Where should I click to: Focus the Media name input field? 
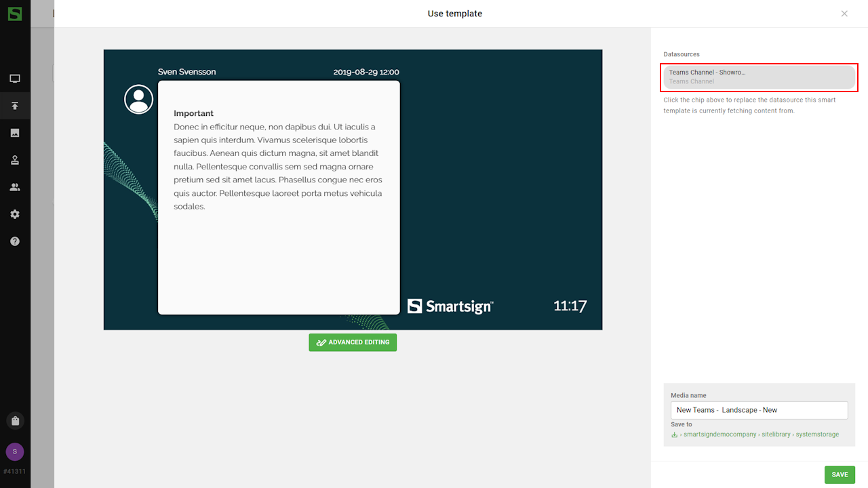[759, 410]
